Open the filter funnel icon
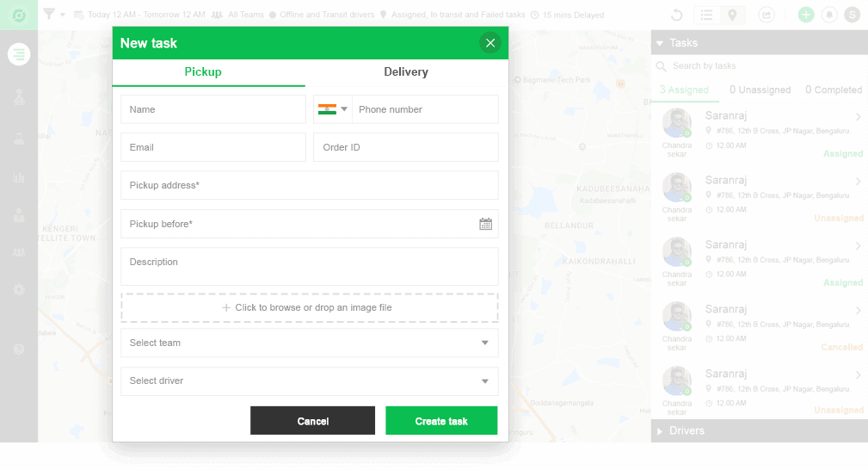Viewport: 868px width, 470px height. [49, 14]
